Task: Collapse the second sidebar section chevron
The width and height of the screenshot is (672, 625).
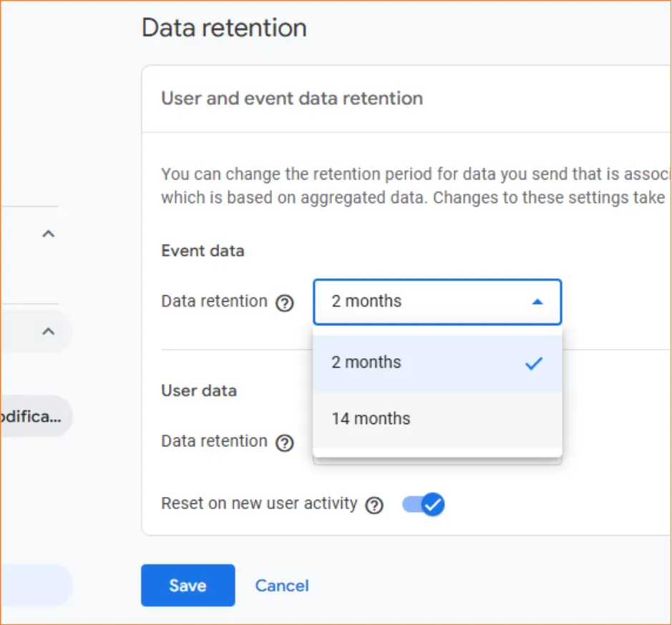Action: [49, 331]
